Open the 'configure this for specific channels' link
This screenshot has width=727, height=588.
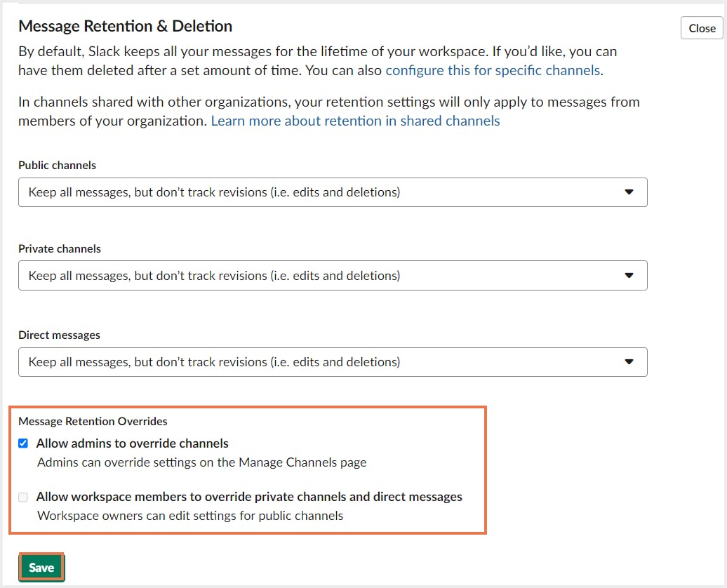pyautogui.click(x=493, y=70)
